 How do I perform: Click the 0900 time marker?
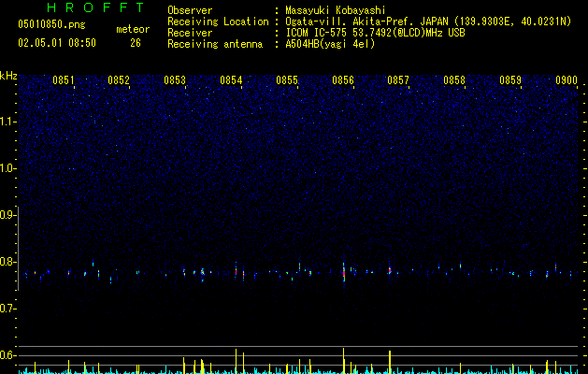pos(566,80)
